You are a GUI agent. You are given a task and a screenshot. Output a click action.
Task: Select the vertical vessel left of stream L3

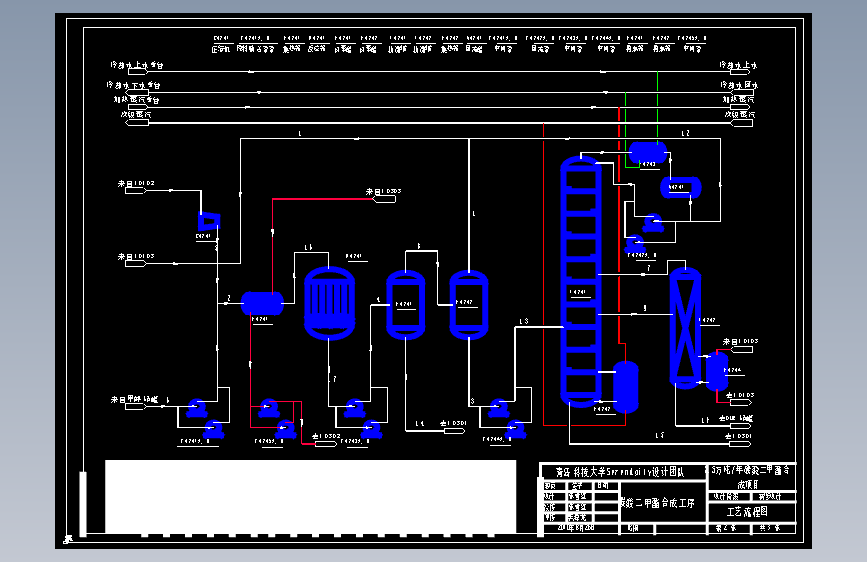tap(469, 305)
